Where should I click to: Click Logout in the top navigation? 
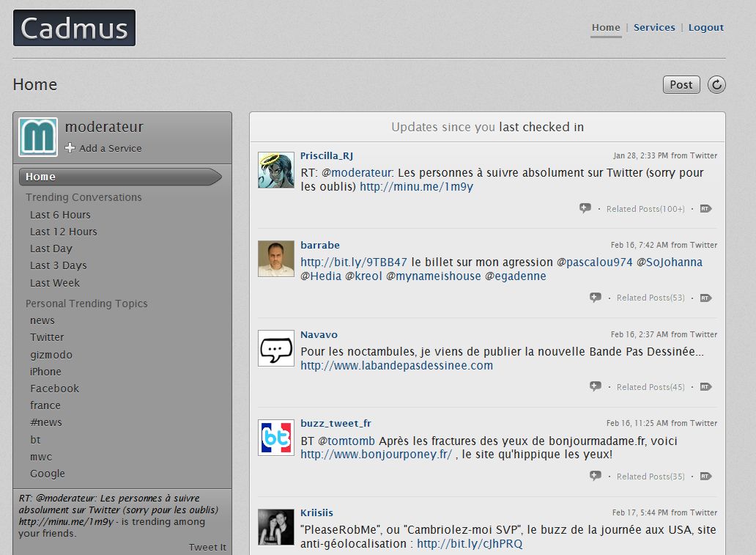pyautogui.click(x=706, y=28)
